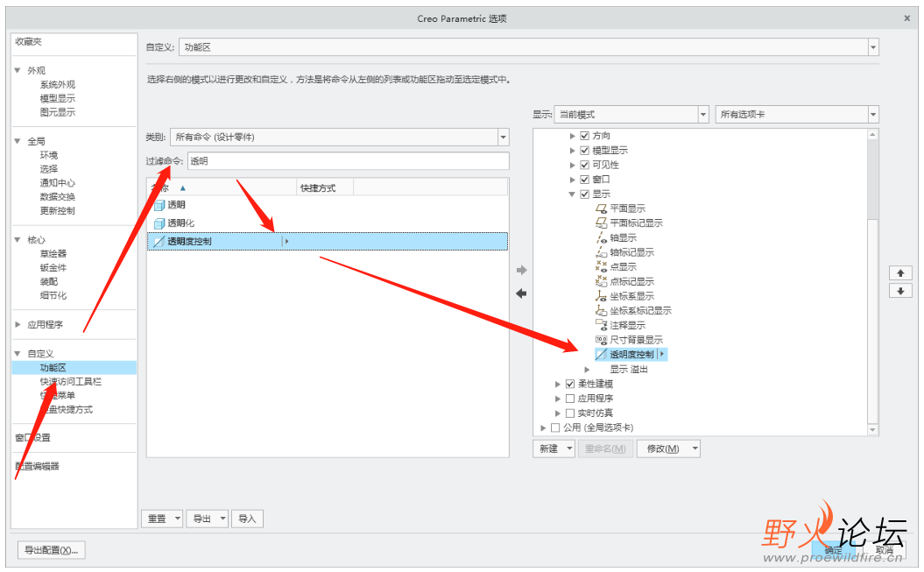Click the 透明度控制 icon in right tree
The height and width of the screenshot is (572, 924).
click(601, 355)
